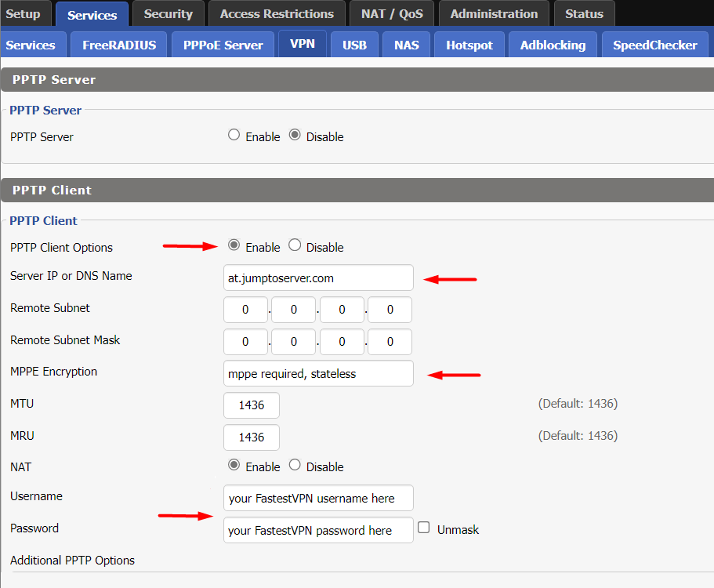The height and width of the screenshot is (588, 714).
Task: Switch to the Administration tab
Action: pyautogui.click(x=494, y=13)
